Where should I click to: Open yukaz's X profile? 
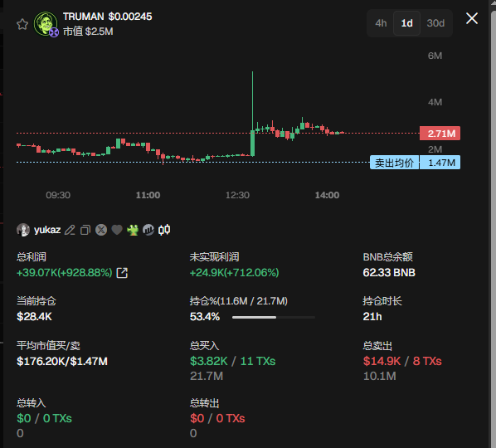click(101, 230)
